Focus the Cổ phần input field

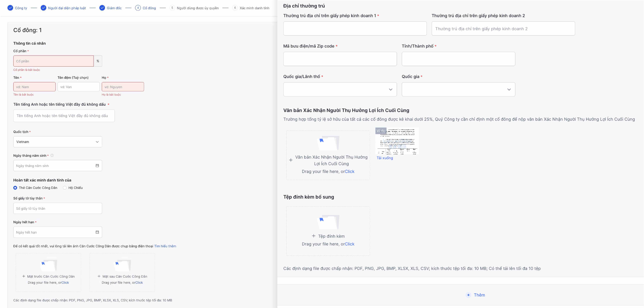(54, 61)
